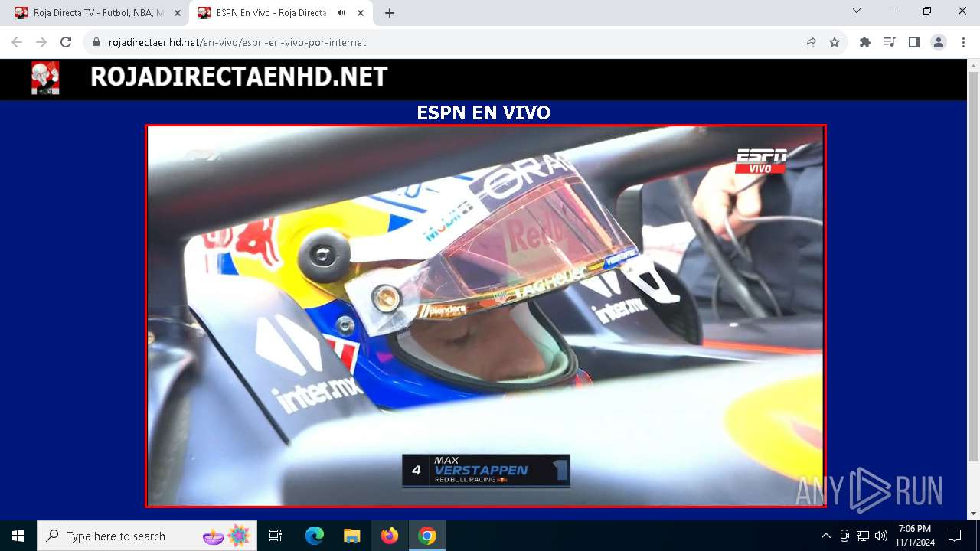Select the Chrome taskbar icon

pyautogui.click(x=427, y=536)
